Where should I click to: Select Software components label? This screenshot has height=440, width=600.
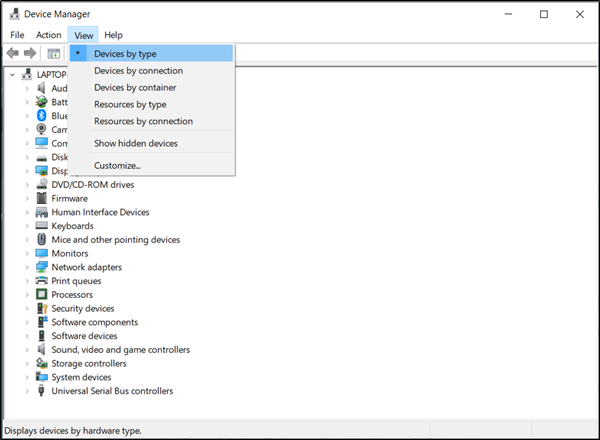(x=95, y=322)
